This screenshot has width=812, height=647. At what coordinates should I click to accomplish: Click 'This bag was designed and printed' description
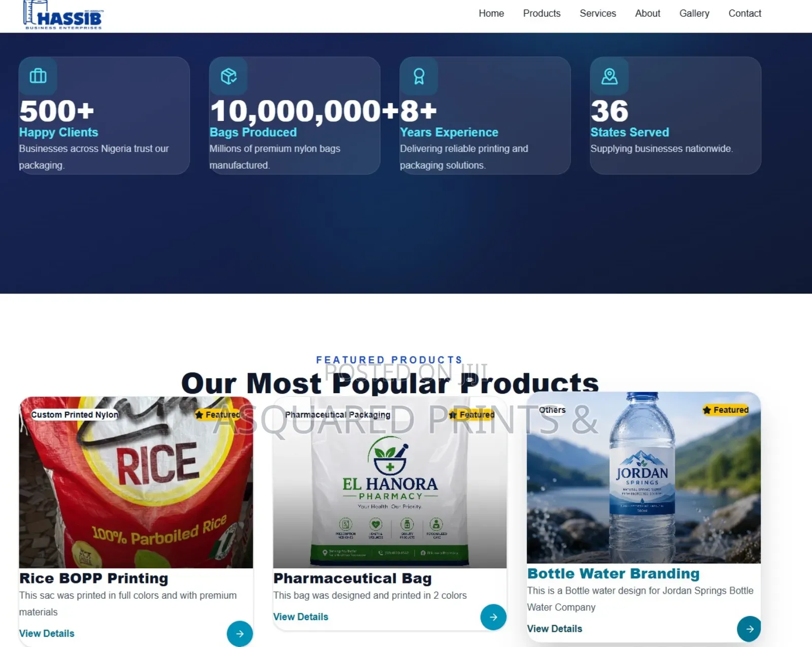pos(370,595)
